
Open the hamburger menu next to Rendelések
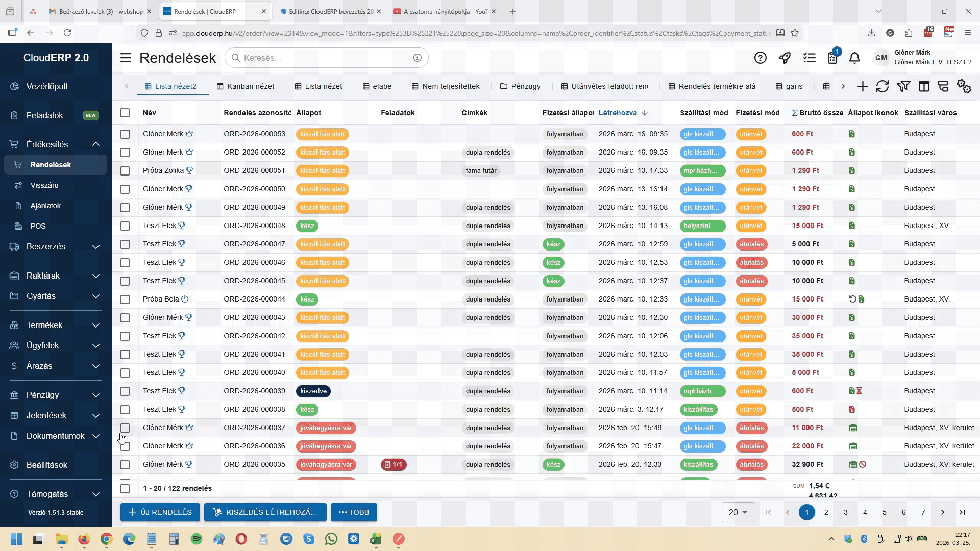coord(126,58)
